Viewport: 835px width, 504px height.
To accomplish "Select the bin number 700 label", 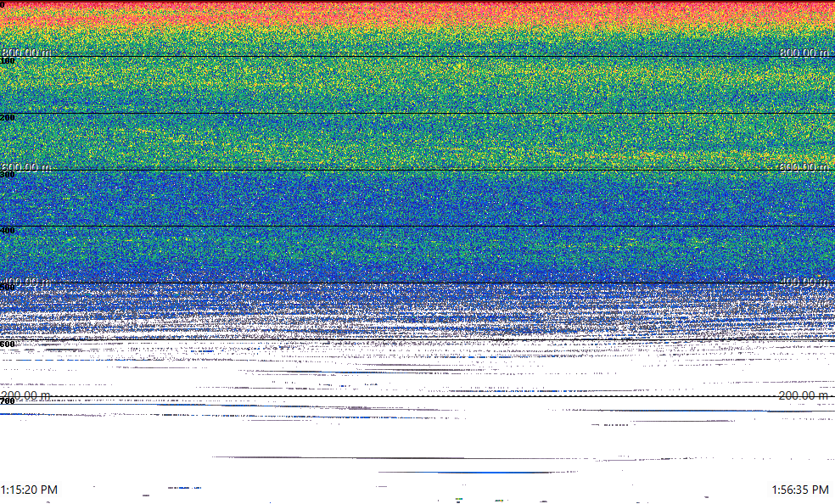I will pyautogui.click(x=8, y=401).
